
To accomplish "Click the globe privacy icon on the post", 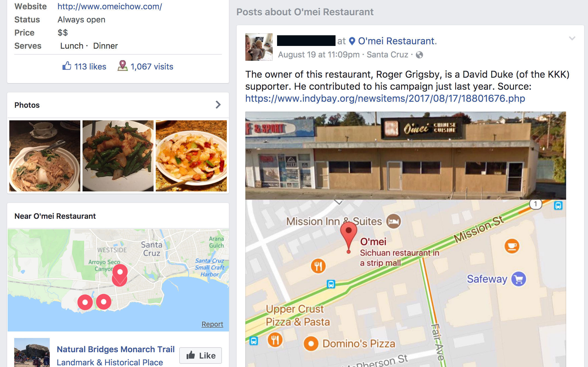I will tap(419, 55).
